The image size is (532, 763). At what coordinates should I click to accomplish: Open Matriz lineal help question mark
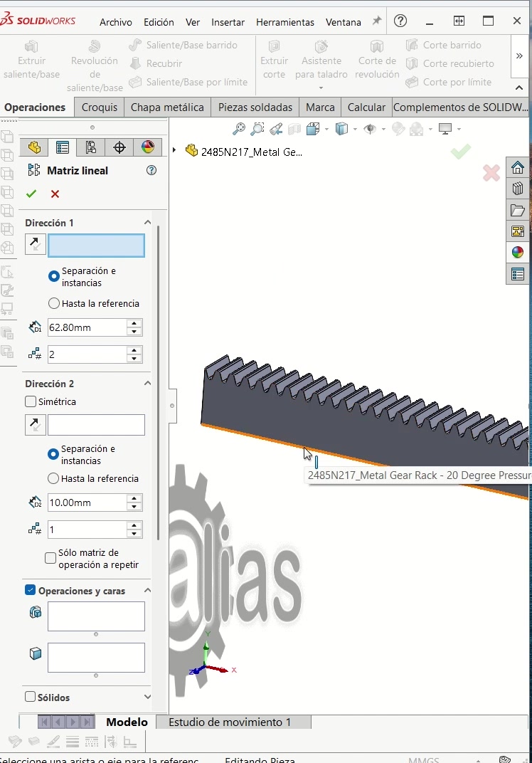(x=151, y=170)
